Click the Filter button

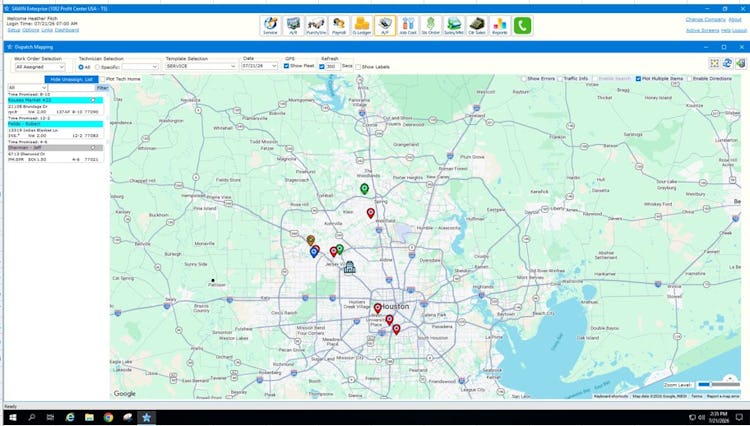point(102,88)
